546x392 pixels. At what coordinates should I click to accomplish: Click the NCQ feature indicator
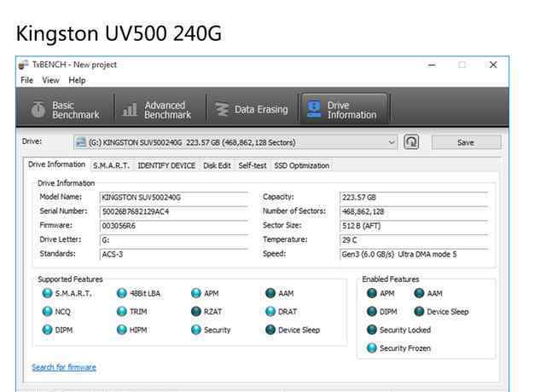pyautogui.click(x=47, y=311)
